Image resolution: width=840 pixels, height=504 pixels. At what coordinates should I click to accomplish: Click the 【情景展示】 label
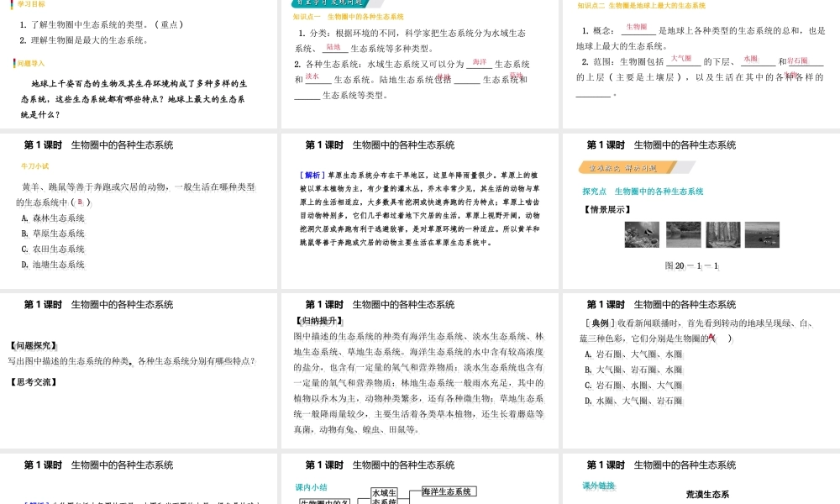coord(606,209)
